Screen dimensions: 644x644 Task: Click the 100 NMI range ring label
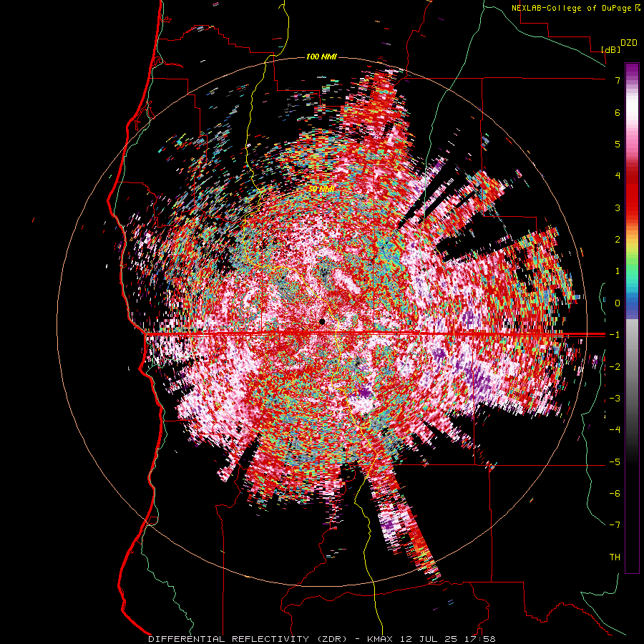tap(321, 57)
